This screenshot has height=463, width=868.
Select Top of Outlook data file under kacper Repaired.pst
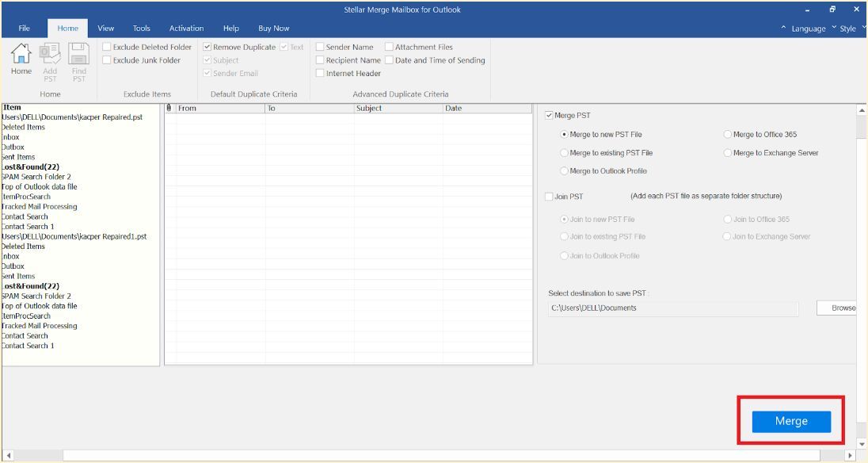(40, 186)
